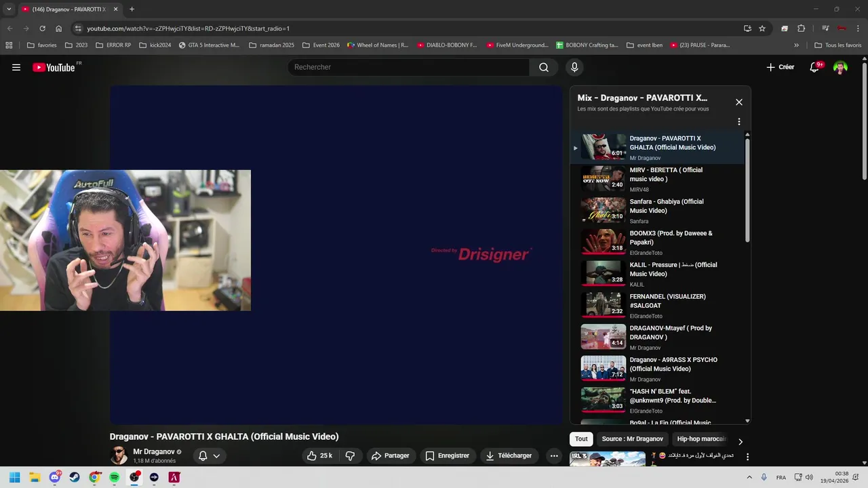Open Steam from the taskbar
Viewport: 868px width, 488px height.
[75, 477]
